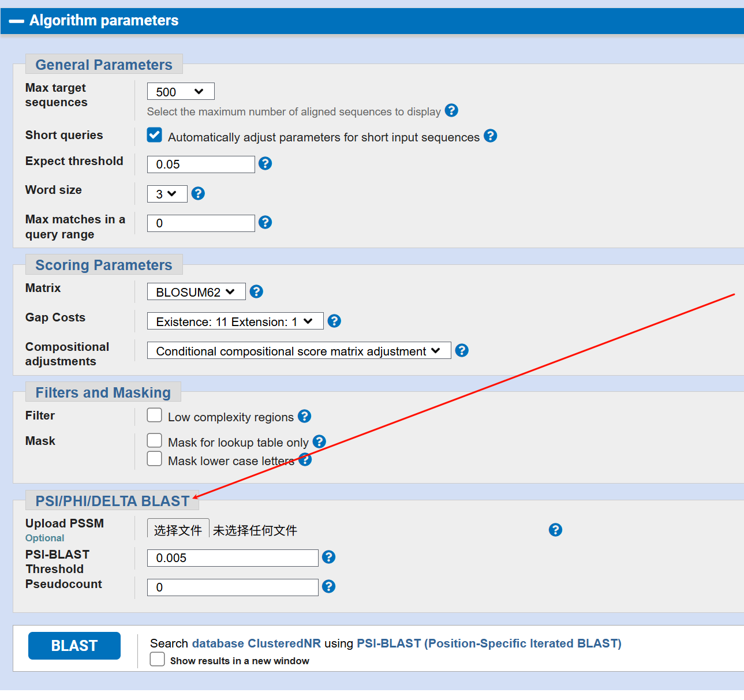Click the 未选择任何文件 file status text
Viewport: 744px width, 700px height.
(255, 530)
